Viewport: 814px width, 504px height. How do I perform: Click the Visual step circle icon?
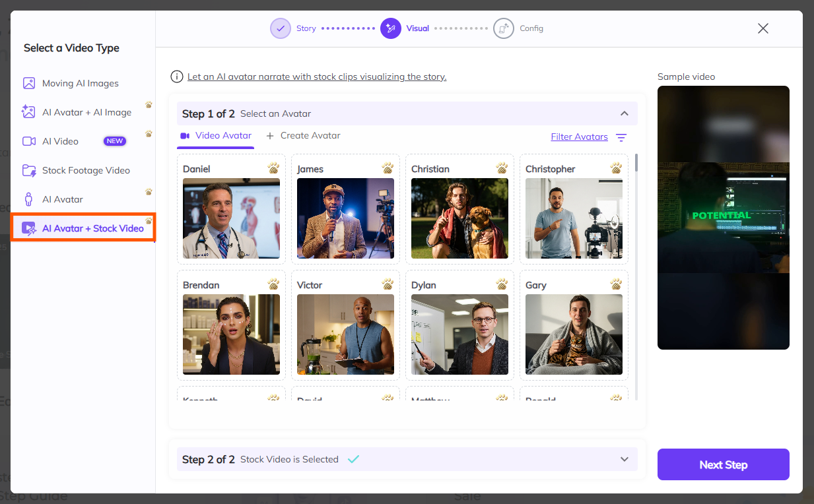pos(391,28)
